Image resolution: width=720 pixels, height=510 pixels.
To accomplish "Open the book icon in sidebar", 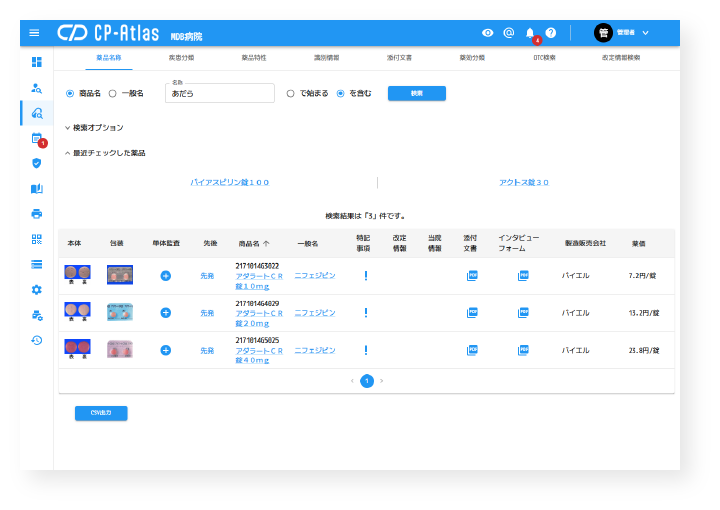I will pos(37,189).
